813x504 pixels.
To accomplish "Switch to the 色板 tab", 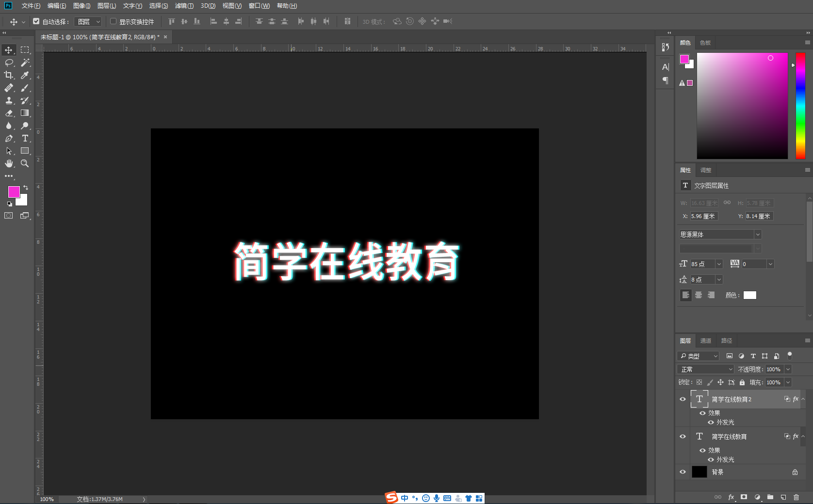I will coord(705,43).
